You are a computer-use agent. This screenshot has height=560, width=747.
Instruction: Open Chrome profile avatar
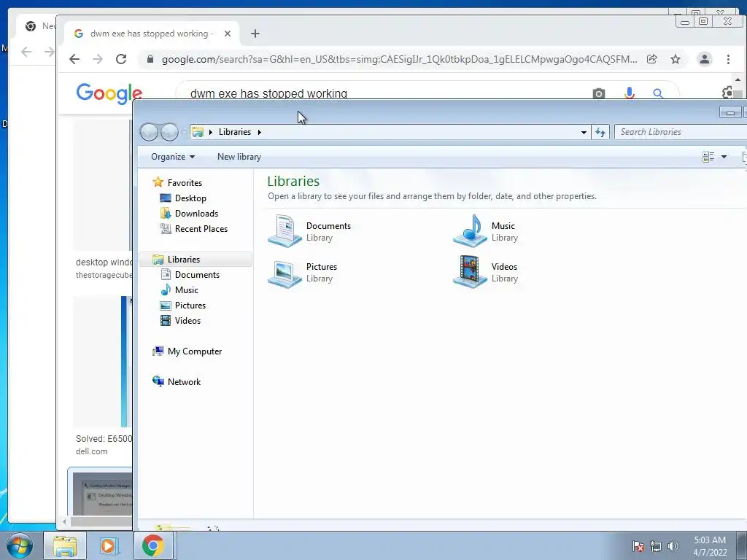[704, 59]
